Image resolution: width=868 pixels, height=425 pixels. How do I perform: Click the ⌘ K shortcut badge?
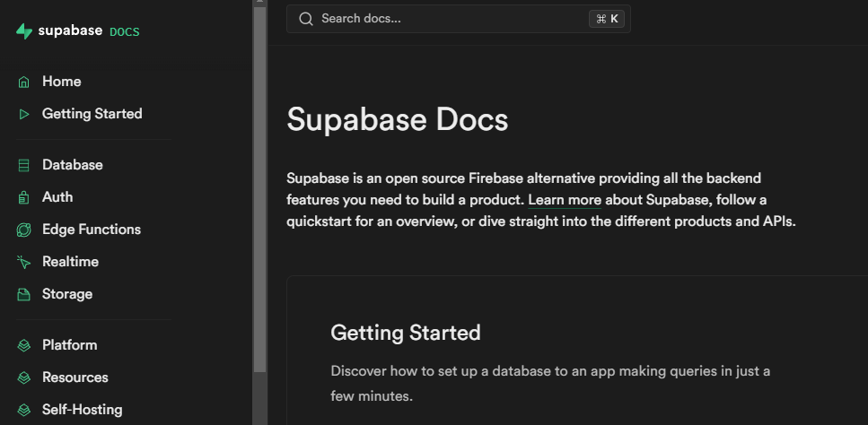point(607,19)
